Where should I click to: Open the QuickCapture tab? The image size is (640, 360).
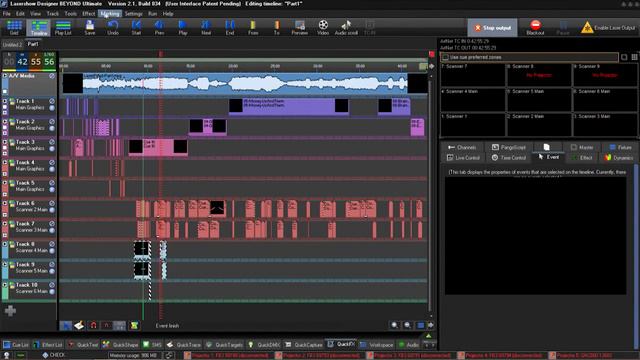pos(304,345)
